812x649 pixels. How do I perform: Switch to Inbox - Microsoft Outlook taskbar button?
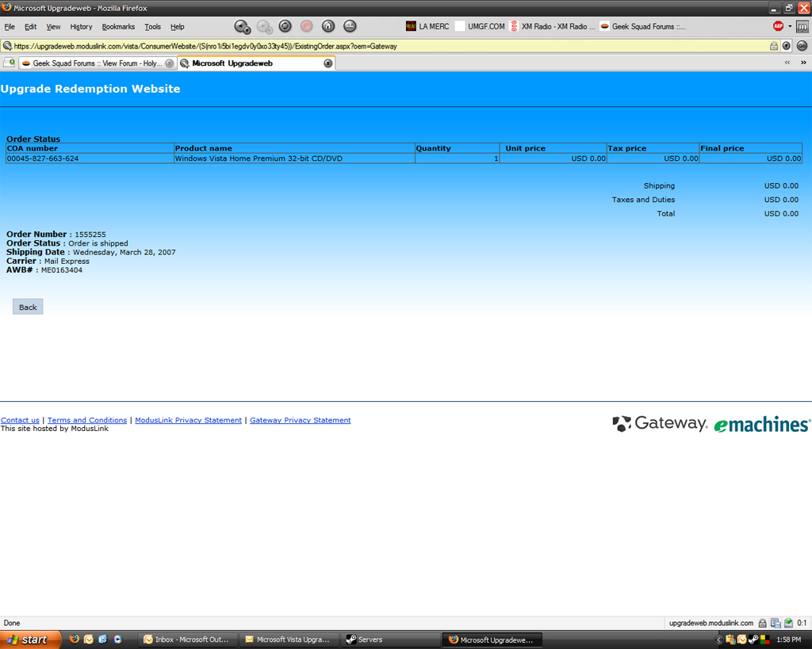pos(189,639)
